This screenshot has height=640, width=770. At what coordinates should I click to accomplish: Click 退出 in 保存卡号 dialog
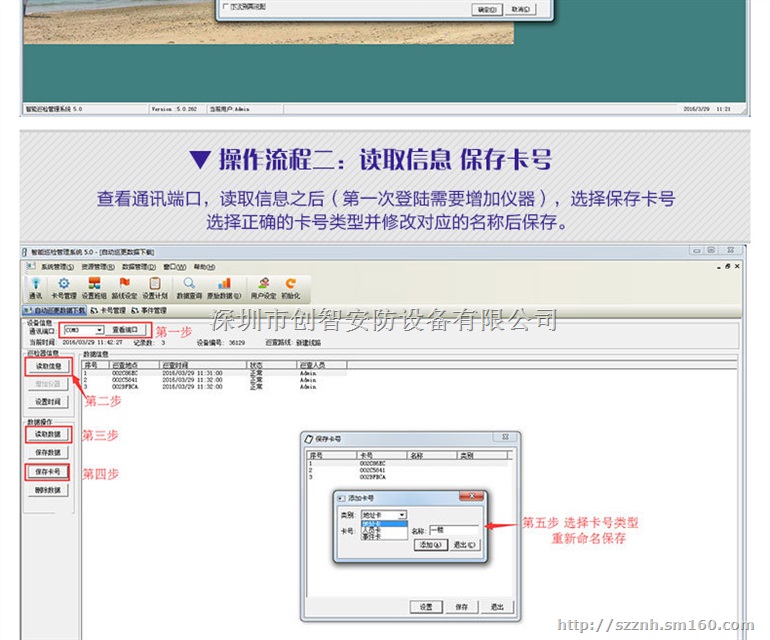pos(497,607)
